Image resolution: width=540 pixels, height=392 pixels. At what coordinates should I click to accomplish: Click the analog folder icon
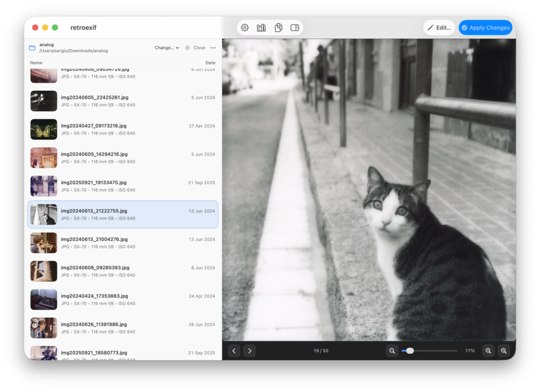coord(32,47)
